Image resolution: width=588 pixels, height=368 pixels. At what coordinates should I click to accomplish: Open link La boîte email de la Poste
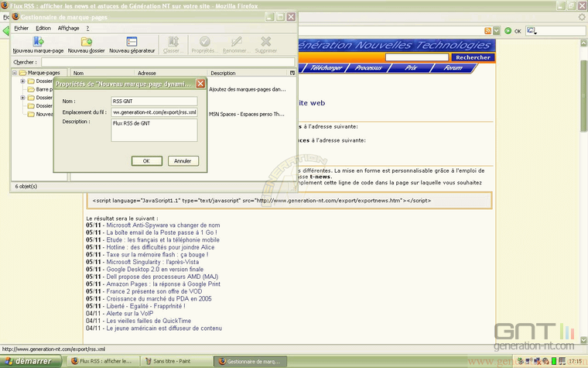tap(162, 232)
